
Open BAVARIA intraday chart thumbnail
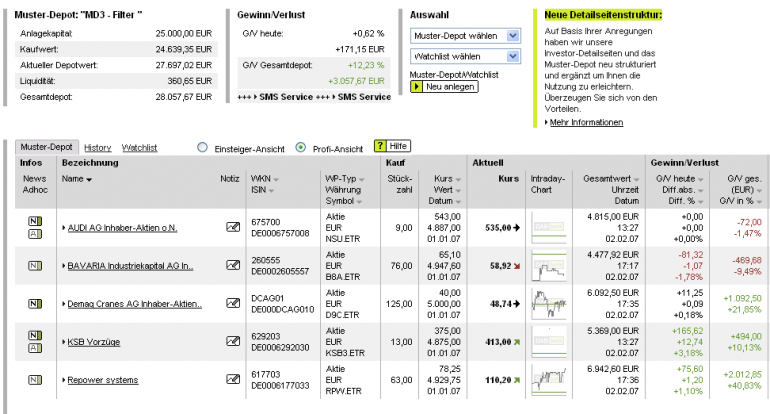pyautogui.click(x=549, y=266)
